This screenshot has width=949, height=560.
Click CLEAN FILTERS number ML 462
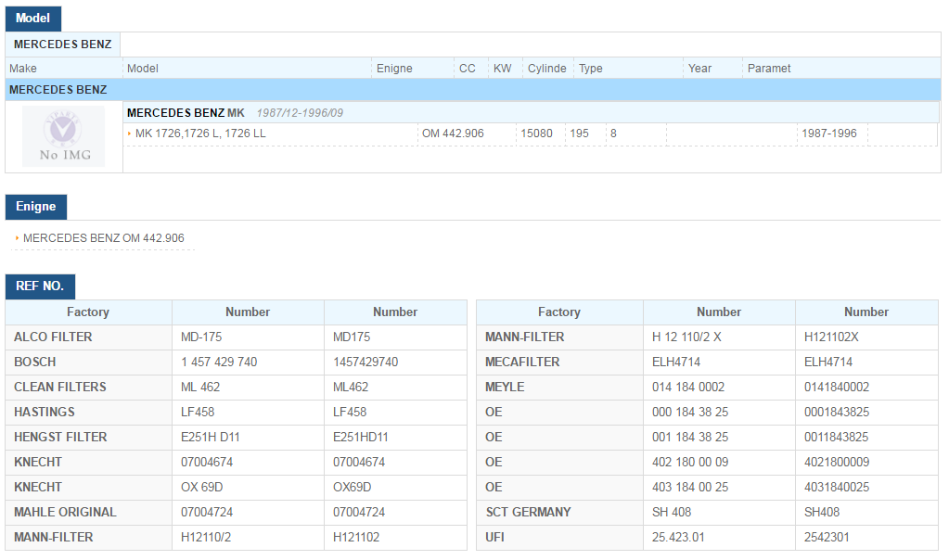pyautogui.click(x=200, y=387)
